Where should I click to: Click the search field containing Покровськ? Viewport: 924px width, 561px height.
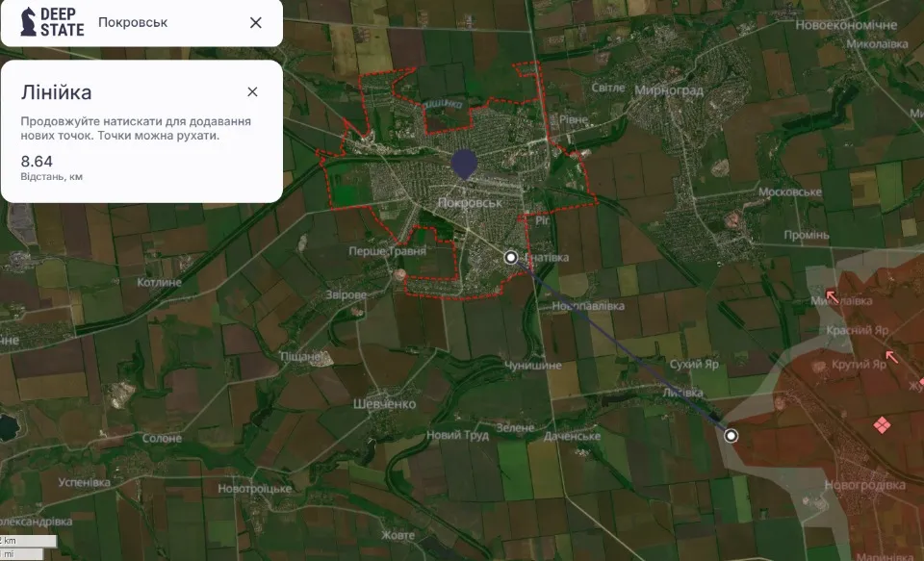[164, 23]
